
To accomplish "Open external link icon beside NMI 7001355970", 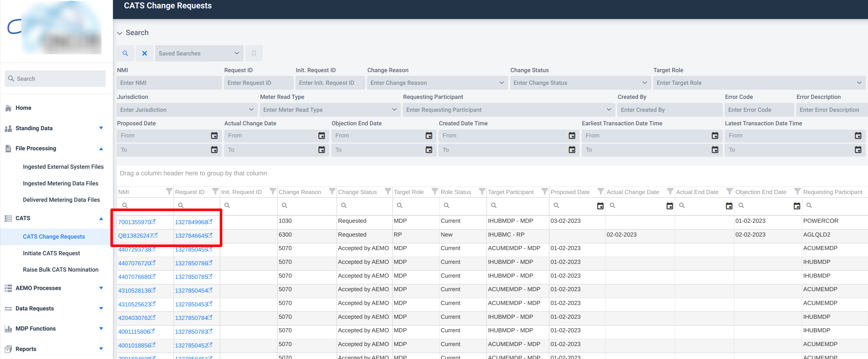I will (x=153, y=222).
